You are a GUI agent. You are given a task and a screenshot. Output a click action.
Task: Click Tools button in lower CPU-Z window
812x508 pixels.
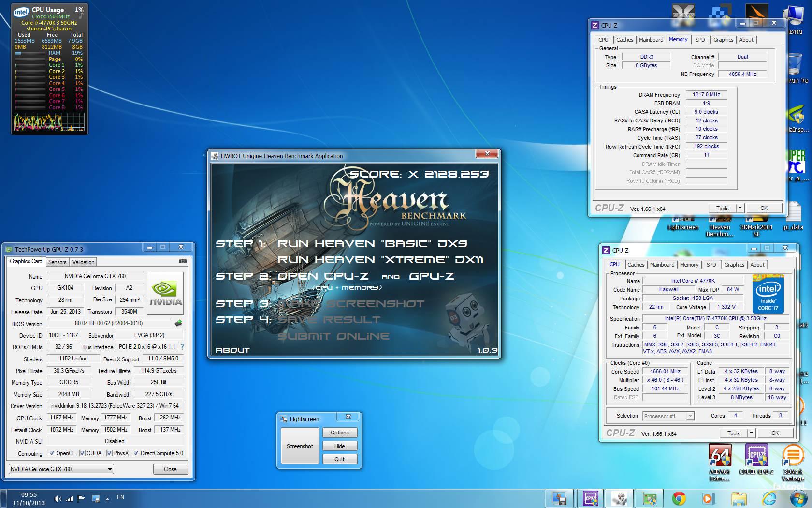click(733, 433)
